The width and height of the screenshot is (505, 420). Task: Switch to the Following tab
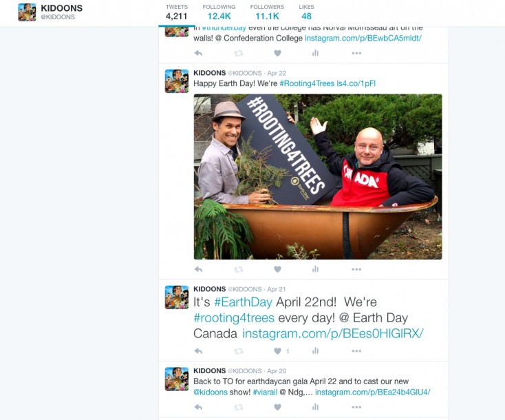[x=219, y=12]
